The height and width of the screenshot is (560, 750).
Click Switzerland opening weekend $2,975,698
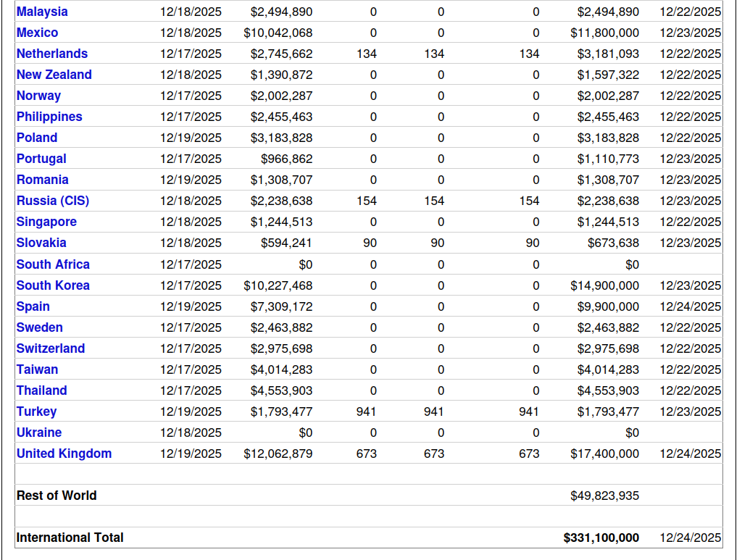[x=281, y=349]
